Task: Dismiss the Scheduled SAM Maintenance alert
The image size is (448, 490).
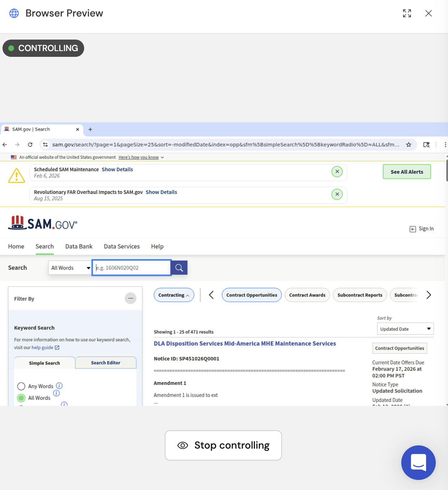Action: 337,172
